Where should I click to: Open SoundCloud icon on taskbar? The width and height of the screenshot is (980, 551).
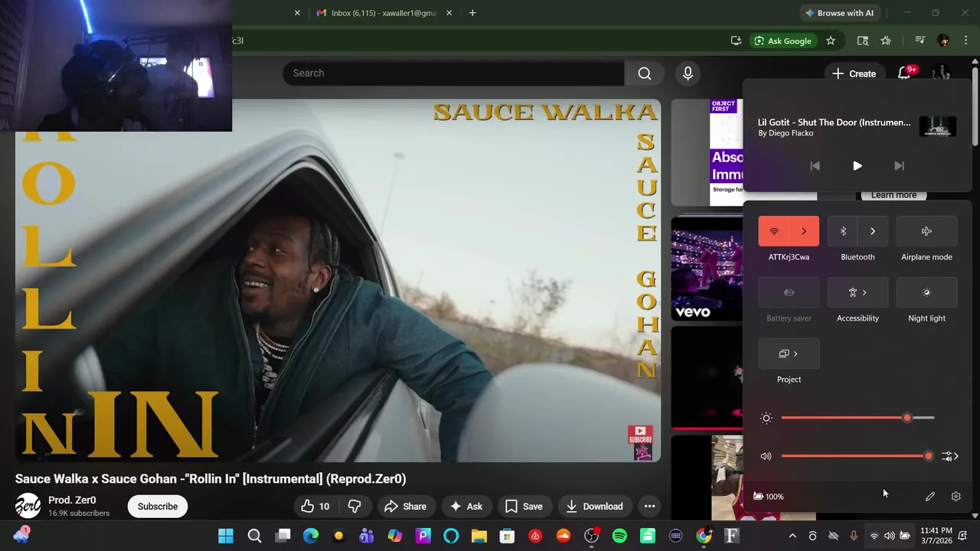[563, 536]
